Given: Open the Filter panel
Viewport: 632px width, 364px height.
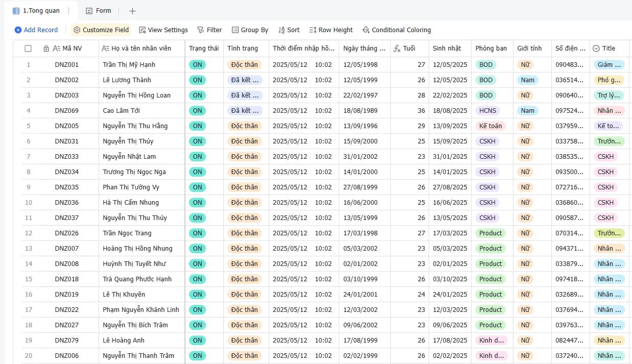Looking at the screenshot, I should click(209, 30).
